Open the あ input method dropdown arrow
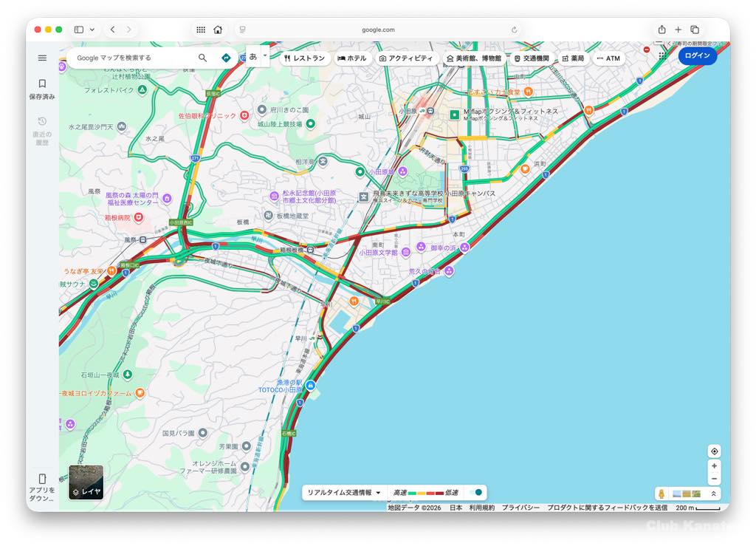This screenshot has height=546, width=756. (265, 55)
